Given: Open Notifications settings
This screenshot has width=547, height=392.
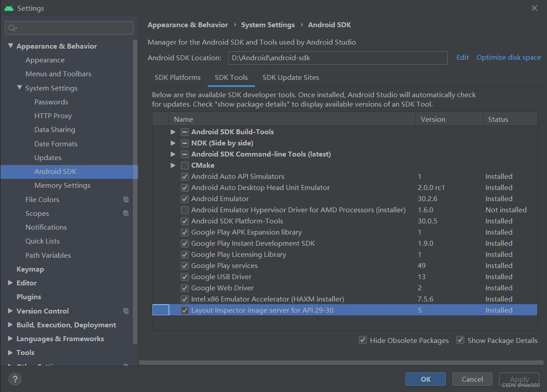Looking at the screenshot, I should [46, 227].
